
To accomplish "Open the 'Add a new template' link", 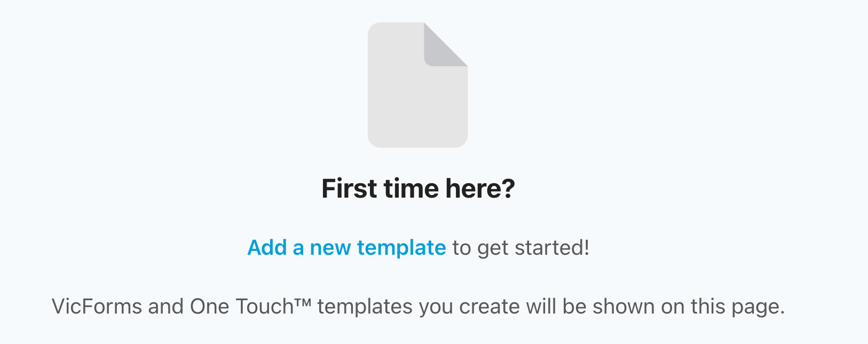I will coord(346,248).
